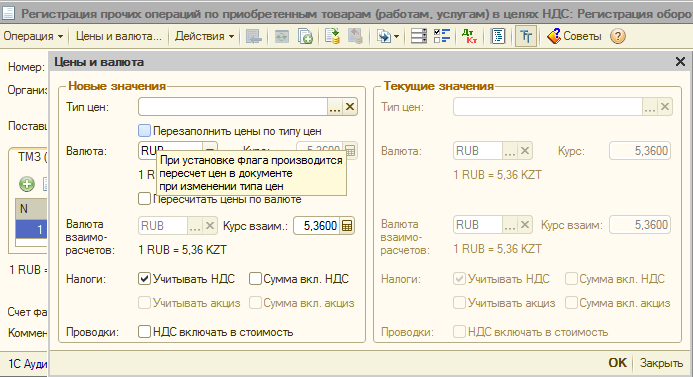This screenshot has width=693, height=377.
Task: Tick НДС включать в стоимость checkbox
Action: pyautogui.click(x=144, y=331)
